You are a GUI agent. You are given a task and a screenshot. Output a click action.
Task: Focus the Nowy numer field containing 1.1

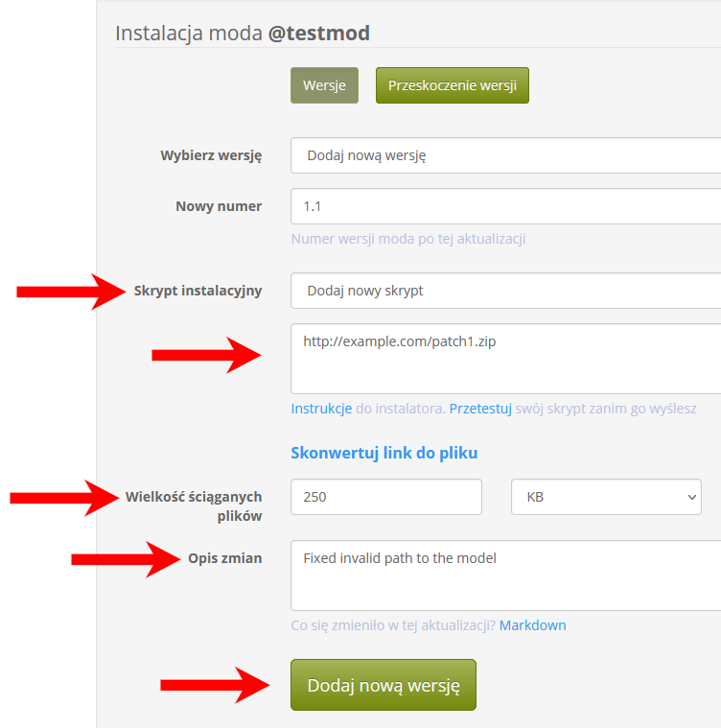point(505,206)
